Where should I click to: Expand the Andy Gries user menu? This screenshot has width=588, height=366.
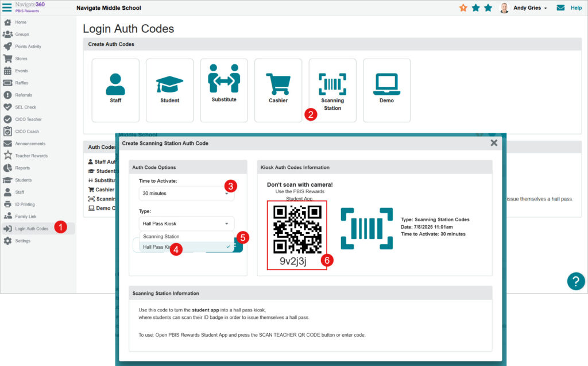click(x=530, y=8)
